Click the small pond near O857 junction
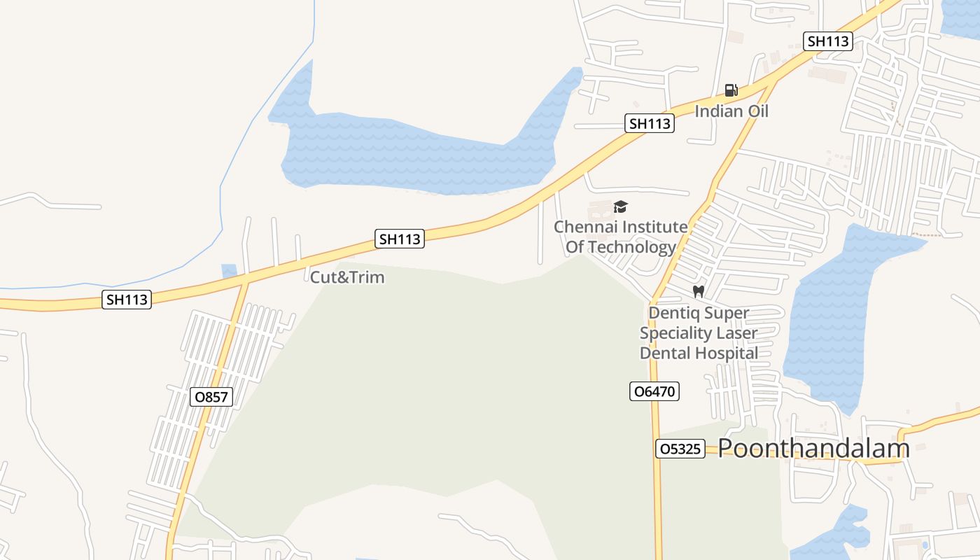Viewport: 980px width, 560px height. [229, 271]
